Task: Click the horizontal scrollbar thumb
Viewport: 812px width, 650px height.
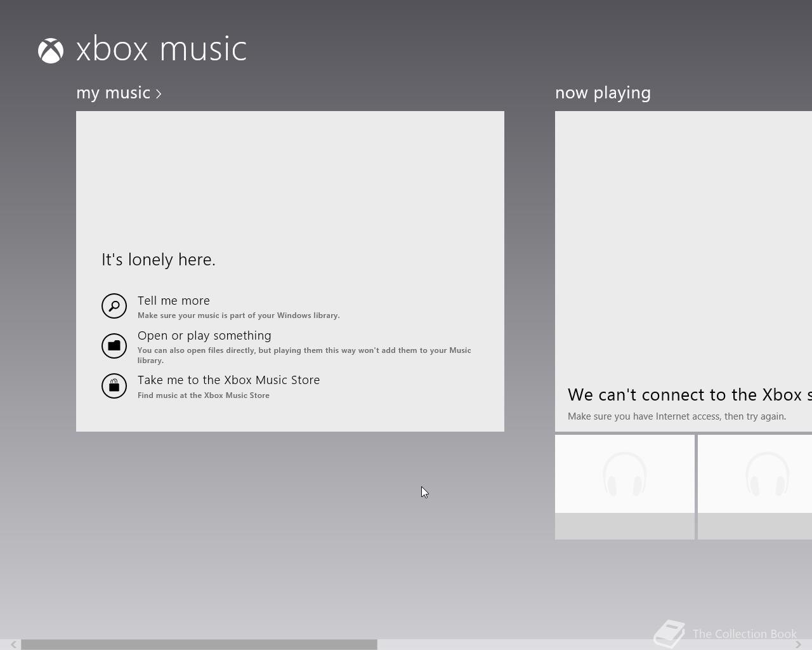Action: click(x=199, y=644)
